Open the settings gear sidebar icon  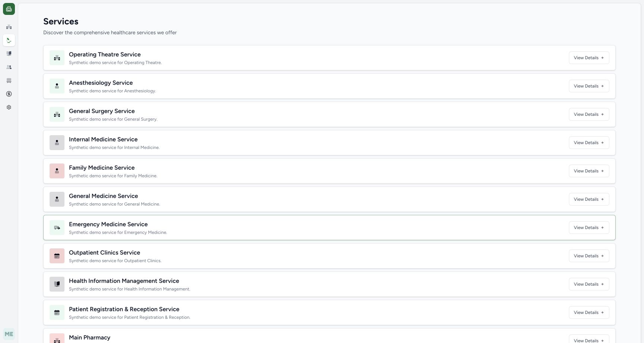(9, 107)
